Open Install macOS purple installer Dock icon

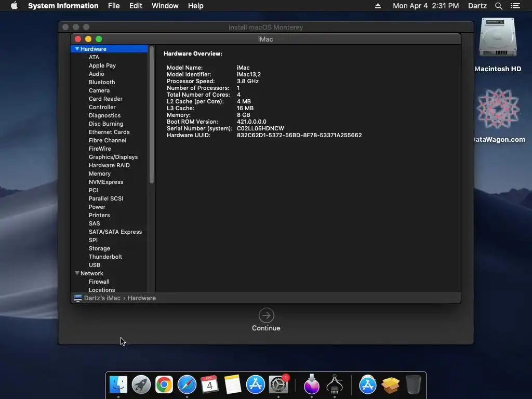[x=312, y=385]
